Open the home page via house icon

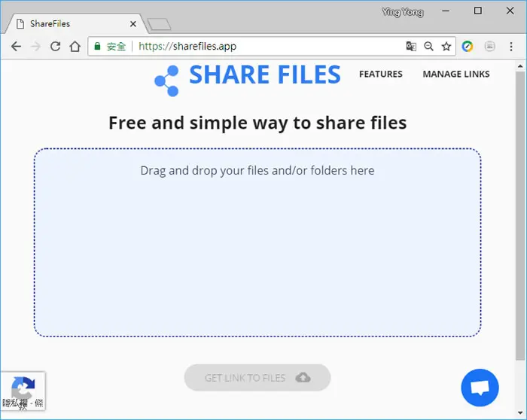click(75, 47)
